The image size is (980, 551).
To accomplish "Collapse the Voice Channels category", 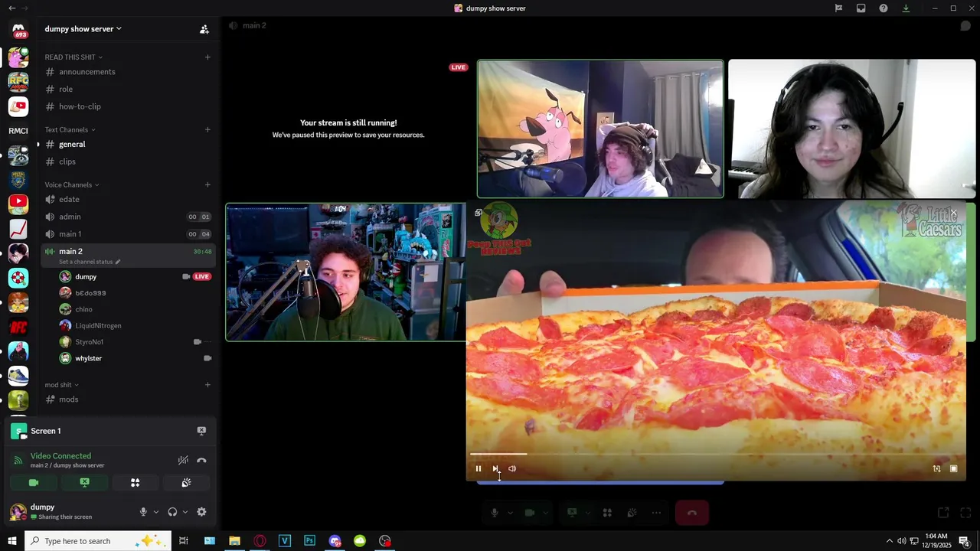I will pos(72,184).
